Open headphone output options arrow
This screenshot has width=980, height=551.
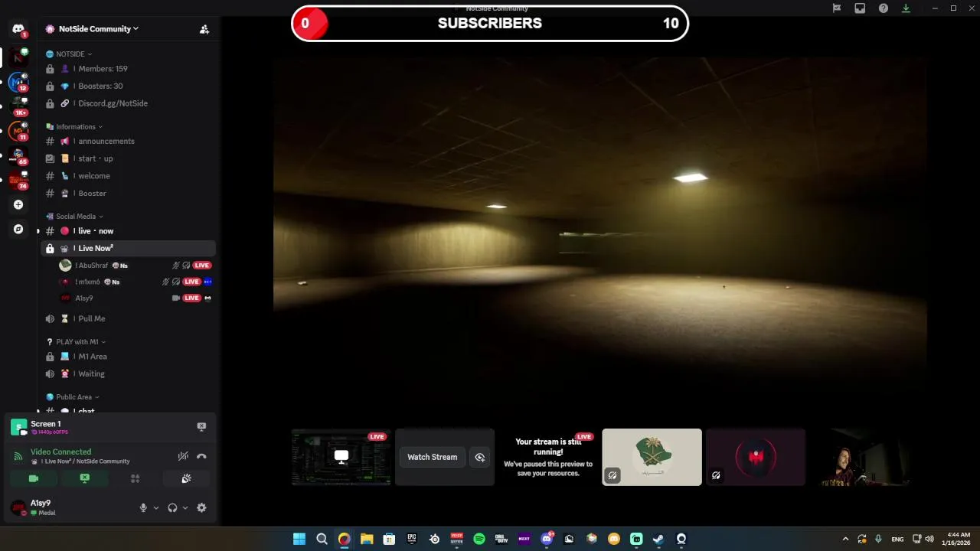click(x=185, y=507)
